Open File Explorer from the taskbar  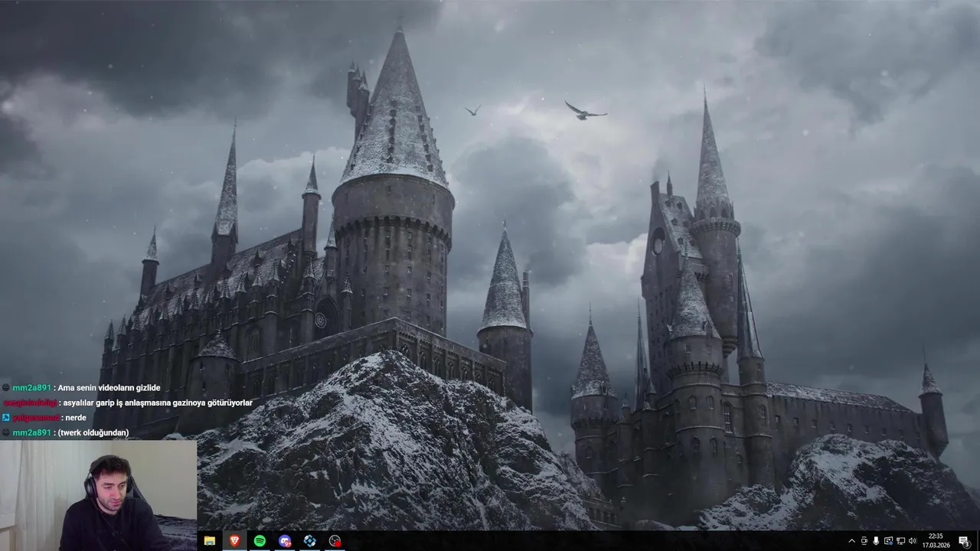[x=209, y=541]
